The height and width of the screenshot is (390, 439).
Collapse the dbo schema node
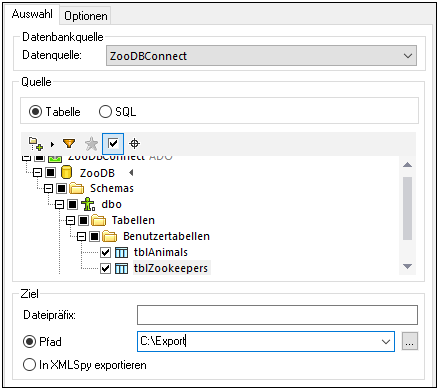pos(60,204)
